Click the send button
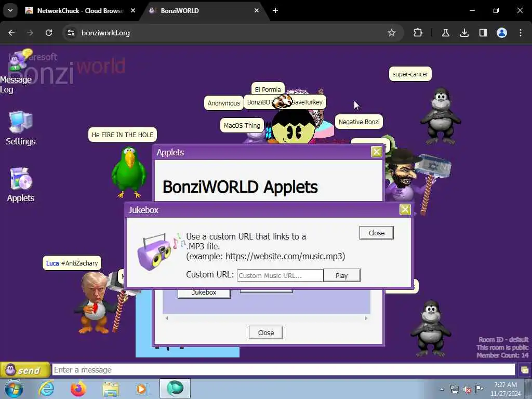The image size is (532, 399). tap(25, 370)
